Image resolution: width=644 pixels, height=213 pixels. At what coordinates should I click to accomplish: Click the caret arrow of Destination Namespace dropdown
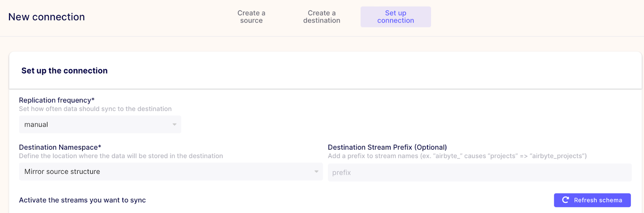click(x=316, y=172)
